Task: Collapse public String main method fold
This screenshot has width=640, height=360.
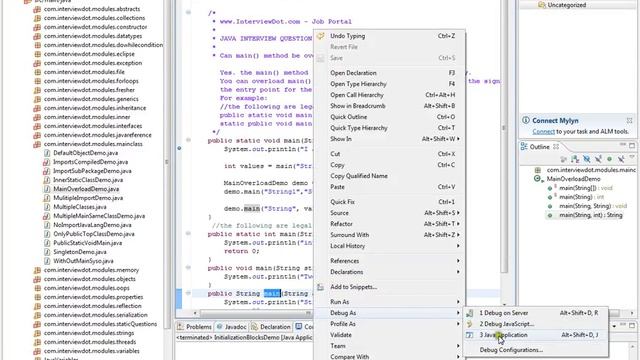Action: point(188,293)
